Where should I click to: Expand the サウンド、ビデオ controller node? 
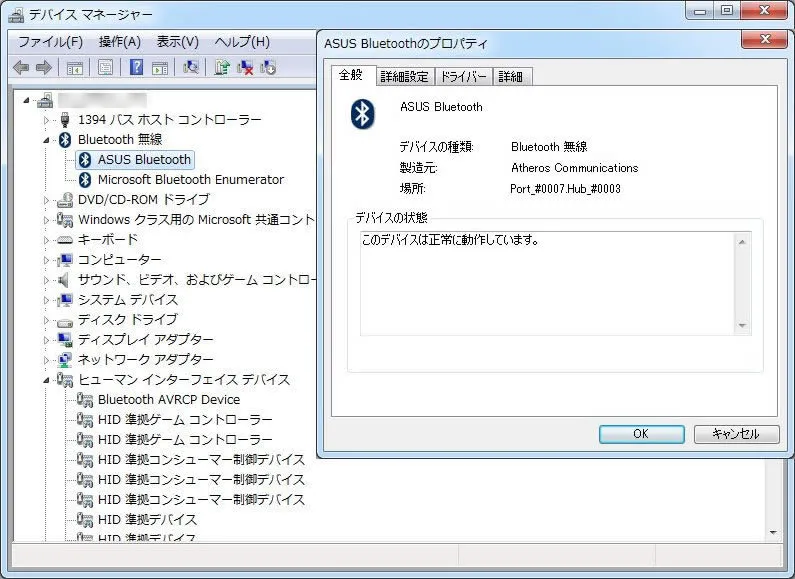47,280
